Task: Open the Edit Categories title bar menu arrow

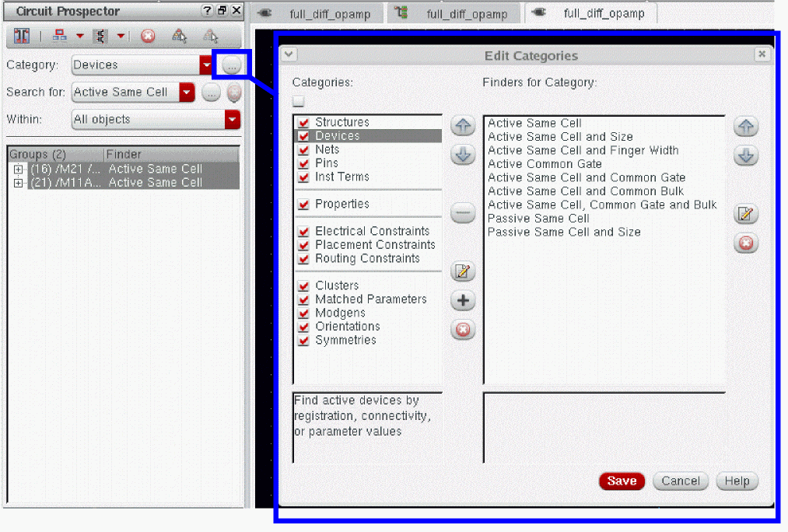Action: (289, 54)
